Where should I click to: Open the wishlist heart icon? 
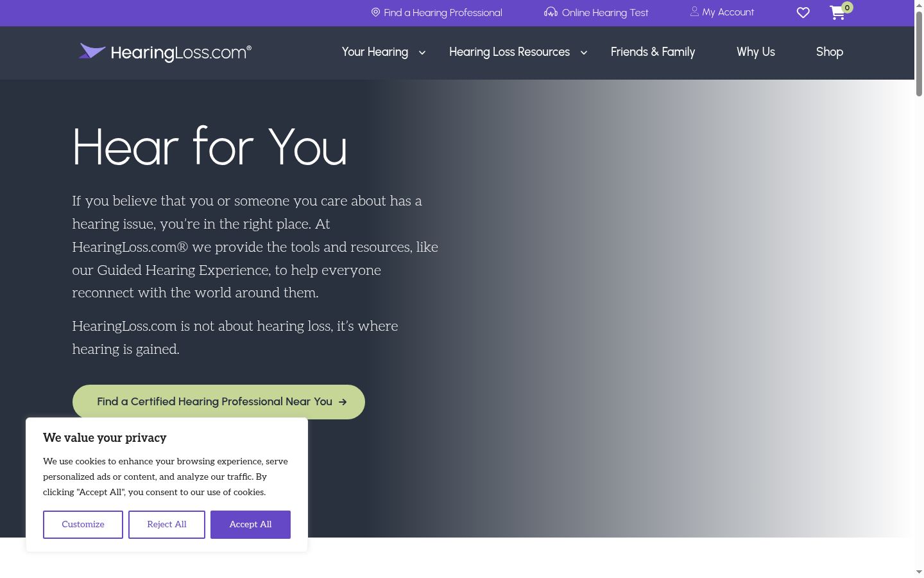tap(803, 13)
